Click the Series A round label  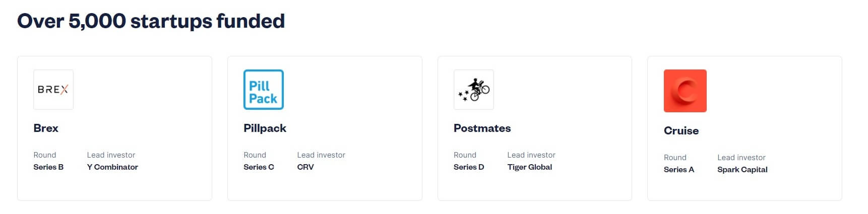coord(678,170)
